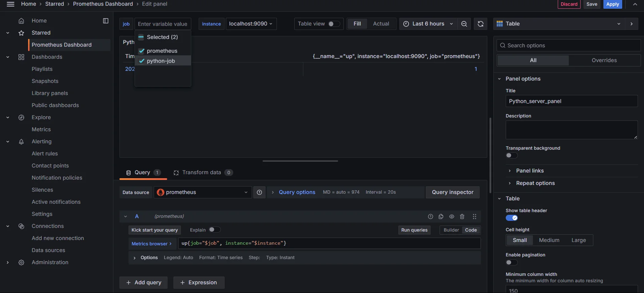Open the instance localhost:9090 dropdown
Screen dimensions: 644x293
pyautogui.click(x=251, y=24)
